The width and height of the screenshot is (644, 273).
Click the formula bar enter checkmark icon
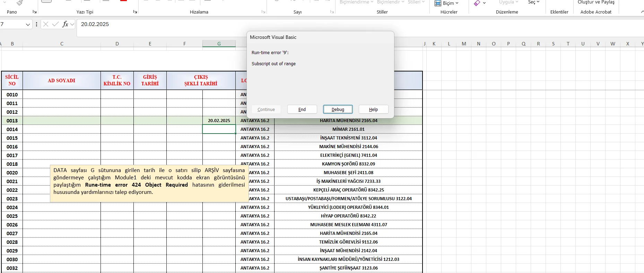[x=55, y=24]
